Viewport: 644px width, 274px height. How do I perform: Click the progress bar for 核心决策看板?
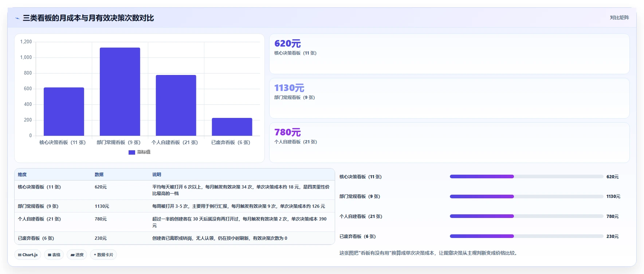tap(526, 176)
